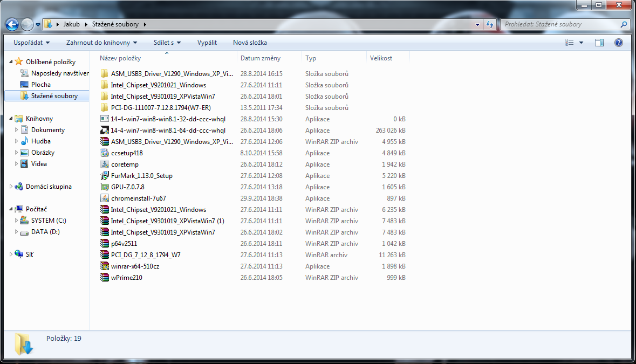Select Plocha in the navigation pane
Image resolution: width=636 pixels, height=364 pixels.
pyautogui.click(x=40, y=85)
